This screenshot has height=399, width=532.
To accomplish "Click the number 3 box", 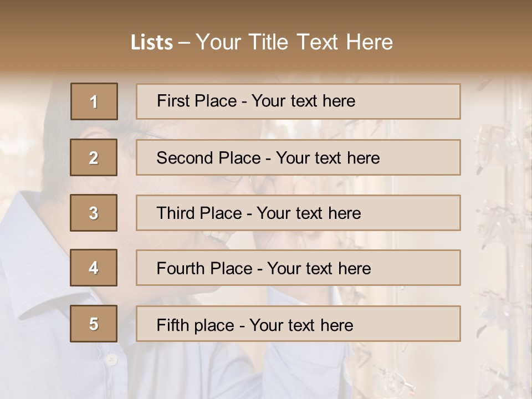I will click(x=94, y=213).
